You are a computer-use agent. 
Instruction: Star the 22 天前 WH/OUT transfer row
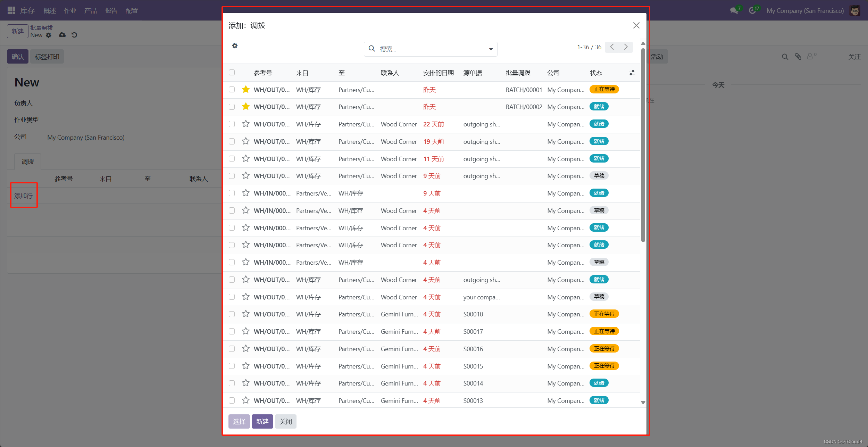click(246, 124)
